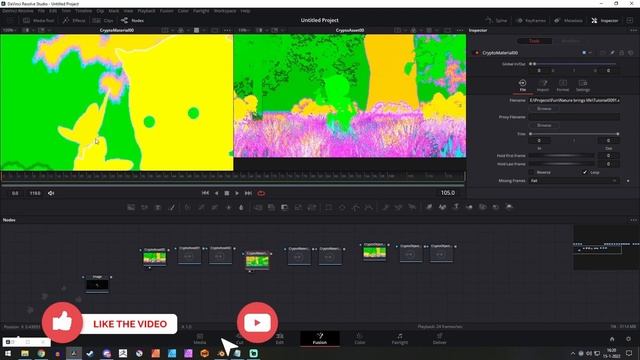Open the Metadata panel
This screenshot has width=640, height=360.
(568, 20)
